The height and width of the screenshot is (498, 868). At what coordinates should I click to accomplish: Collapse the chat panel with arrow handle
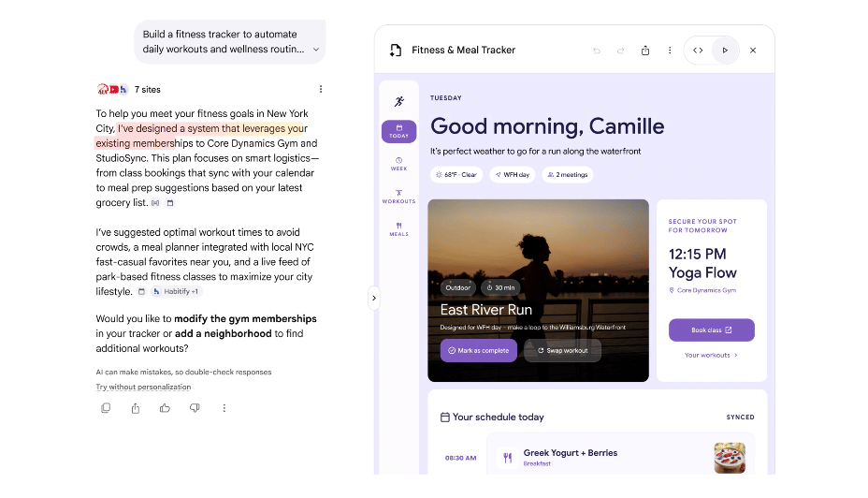(373, 298)
